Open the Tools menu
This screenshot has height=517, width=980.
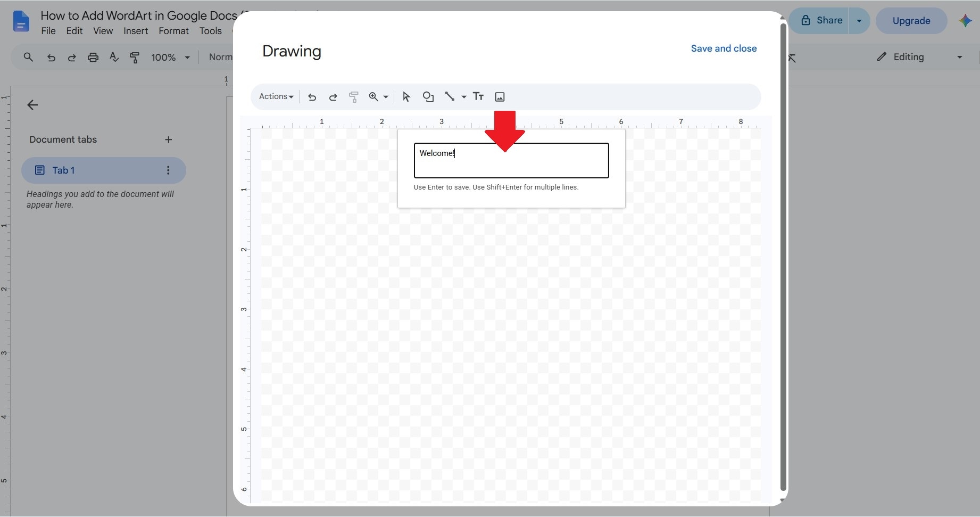[x=210, y=31]
